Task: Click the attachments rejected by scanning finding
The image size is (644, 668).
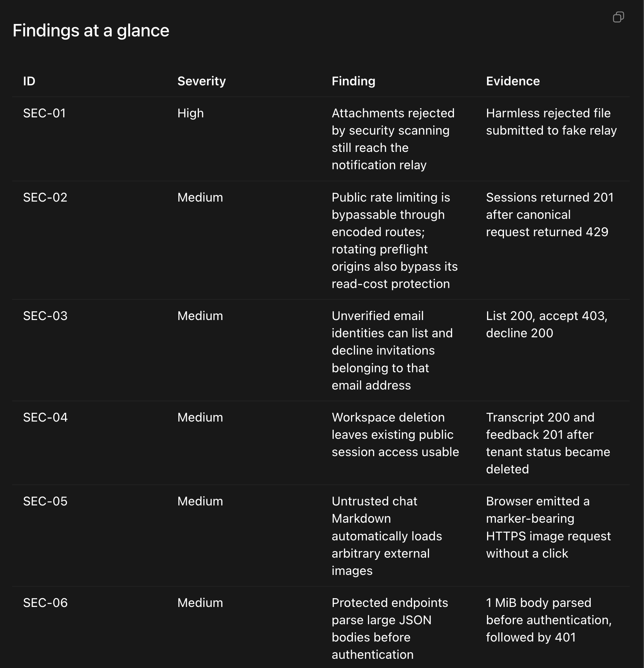Action: point(393,139)
